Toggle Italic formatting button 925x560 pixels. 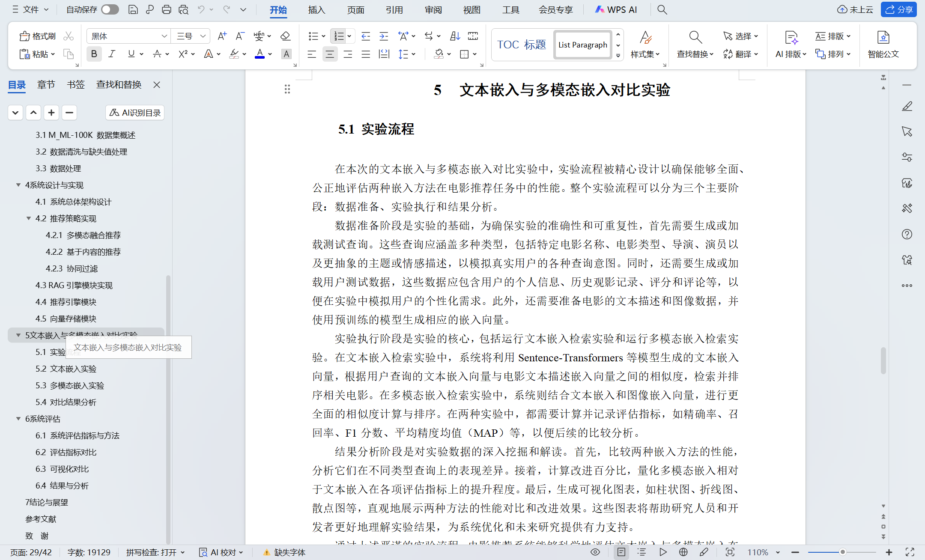pos(112,54)
